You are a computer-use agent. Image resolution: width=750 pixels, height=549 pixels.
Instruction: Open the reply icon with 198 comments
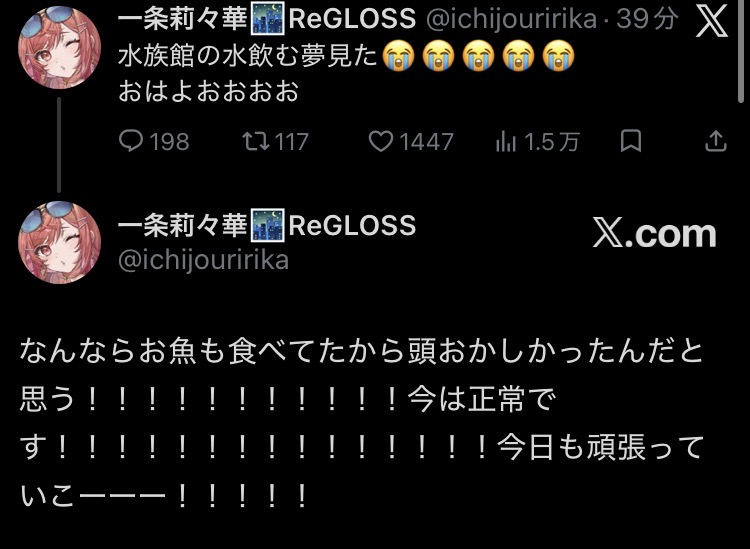131,141
